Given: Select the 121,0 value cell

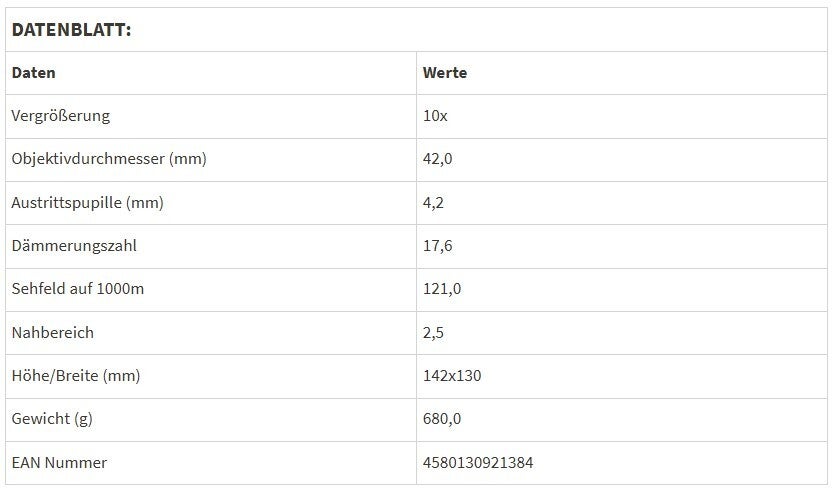Looking at the screenshot, I should [442, 289].
